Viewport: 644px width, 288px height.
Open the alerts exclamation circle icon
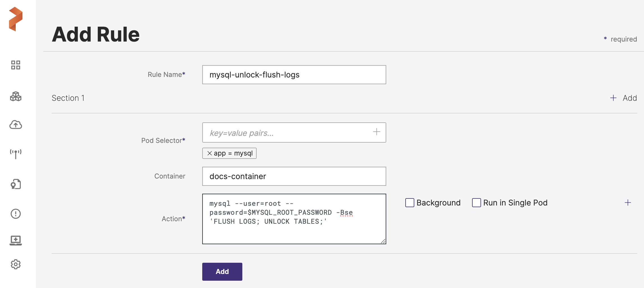16,214
